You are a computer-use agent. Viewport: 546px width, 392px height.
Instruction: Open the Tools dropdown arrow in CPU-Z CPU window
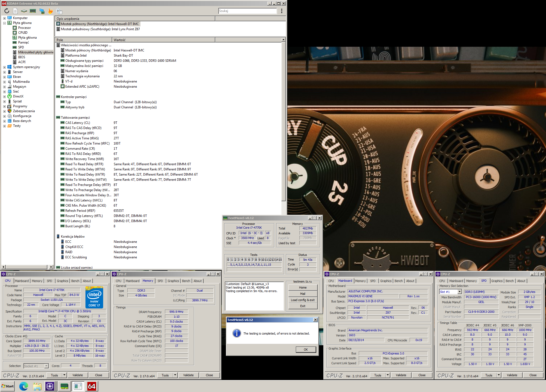point(65,375)
